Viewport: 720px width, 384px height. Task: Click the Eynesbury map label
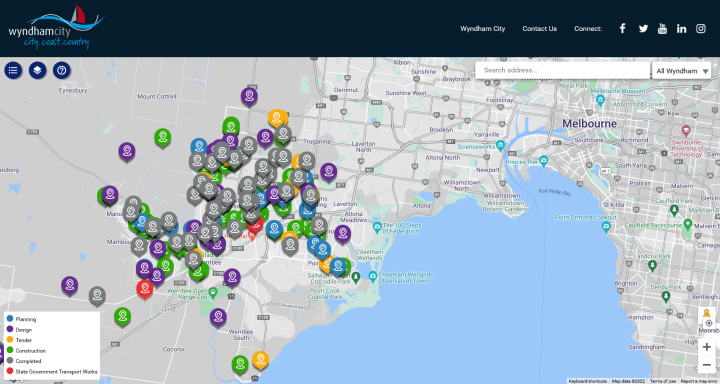pos(73,90)
